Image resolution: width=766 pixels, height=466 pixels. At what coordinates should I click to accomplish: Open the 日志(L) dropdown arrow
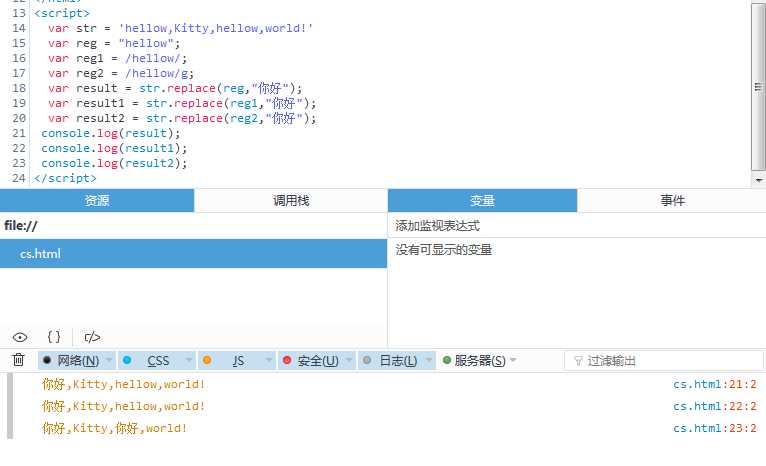coord(429,360)
